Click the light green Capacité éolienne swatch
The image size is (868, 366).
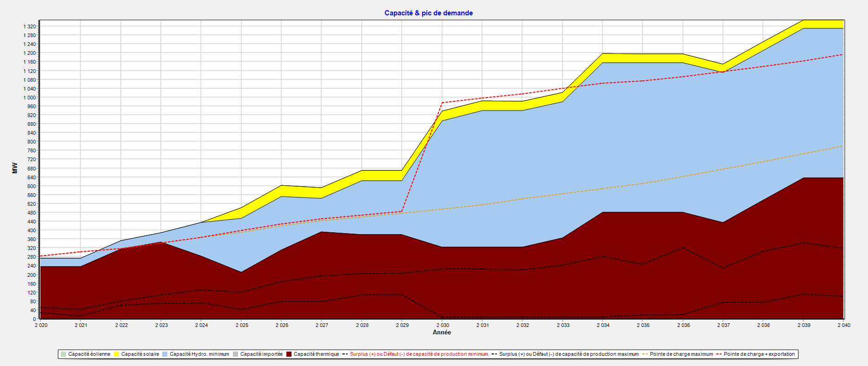(x=63, y=354)
